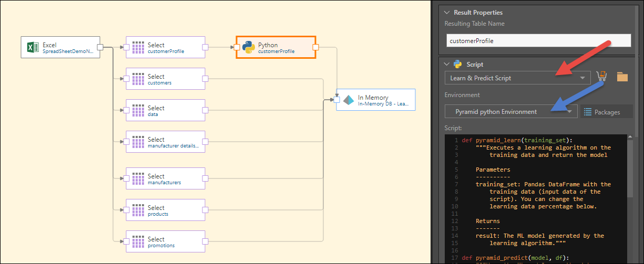Screen dimensions: 644x264
Task: Select the Python node icon
Action: click(x=249, y=48)
